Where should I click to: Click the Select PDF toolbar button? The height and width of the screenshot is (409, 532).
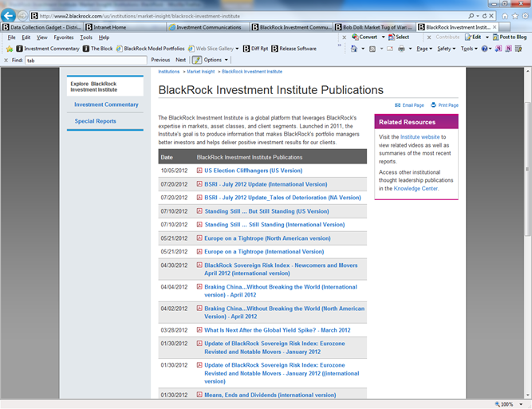click(399, 37)
